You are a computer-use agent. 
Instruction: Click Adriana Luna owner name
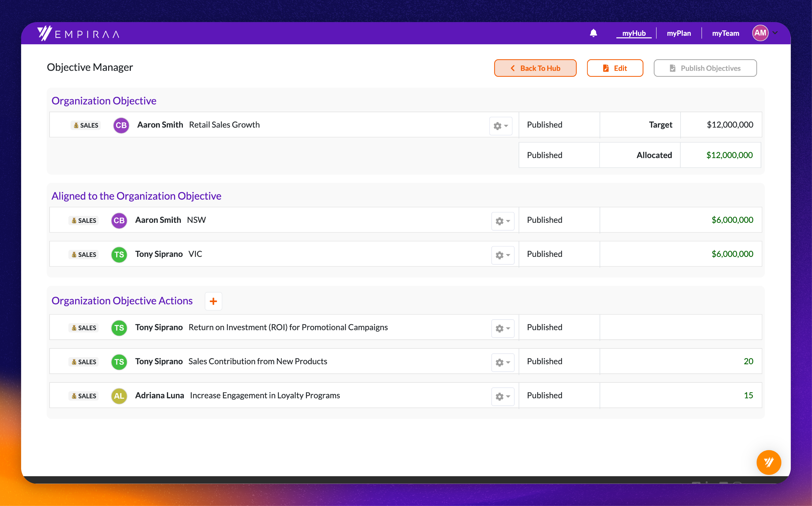(159, 396)
